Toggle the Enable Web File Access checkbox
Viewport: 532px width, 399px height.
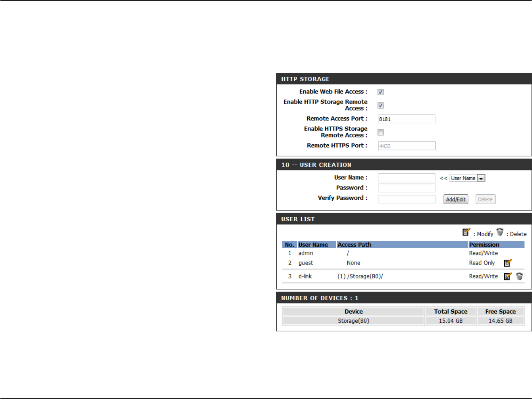click(x=380, y=92)
